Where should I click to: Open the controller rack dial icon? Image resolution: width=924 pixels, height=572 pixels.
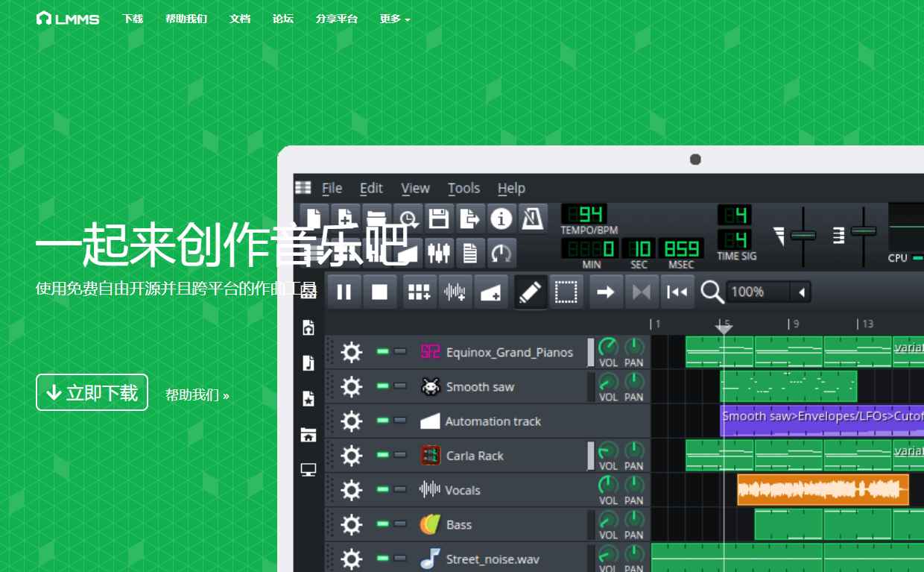pos(501,253)
